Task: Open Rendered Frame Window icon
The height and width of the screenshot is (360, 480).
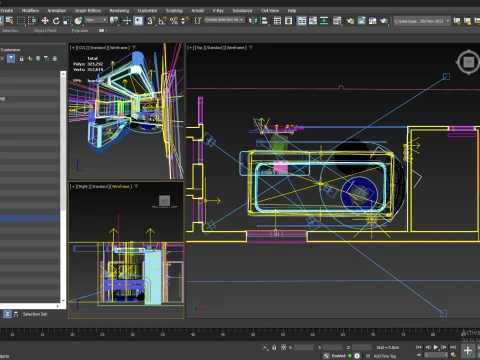Action: point(361,21)
